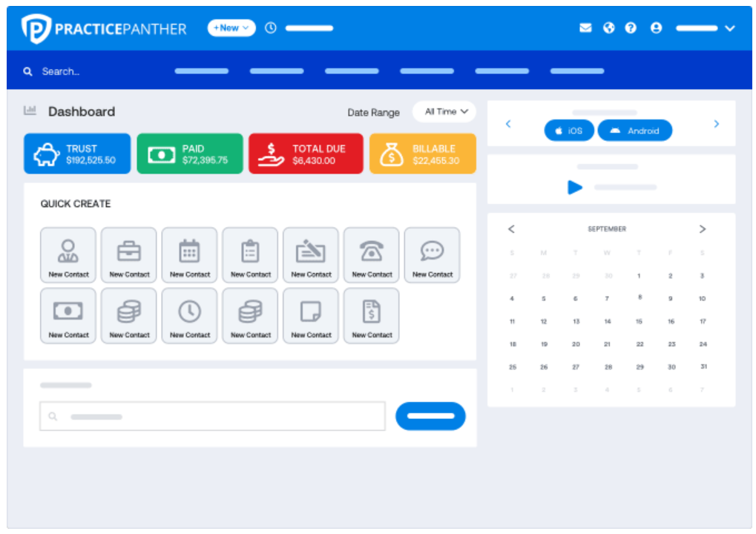Select September 26 in the calendar

544,367
